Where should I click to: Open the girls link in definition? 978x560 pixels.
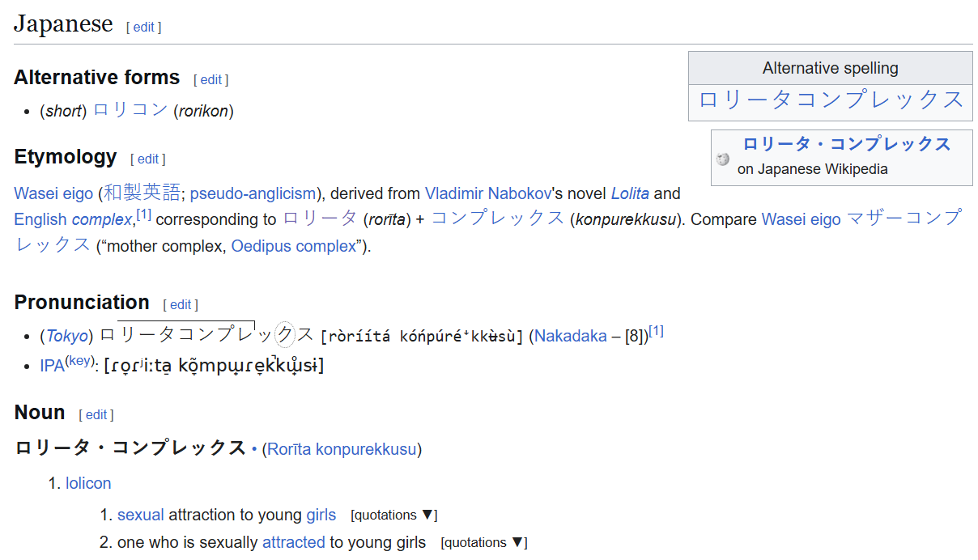pyautogui.click(x=321, y=515)
